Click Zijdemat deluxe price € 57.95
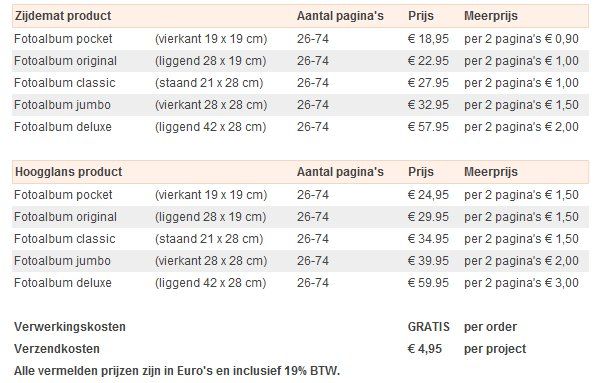This screenshot has width=598, height=383. [x=428, y=127]
